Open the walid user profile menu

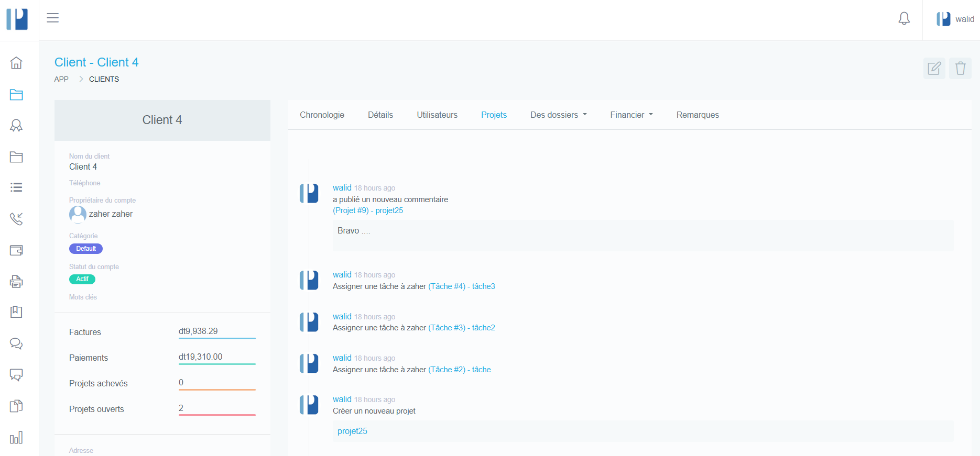pyautogui.click(x=955, y=19)
